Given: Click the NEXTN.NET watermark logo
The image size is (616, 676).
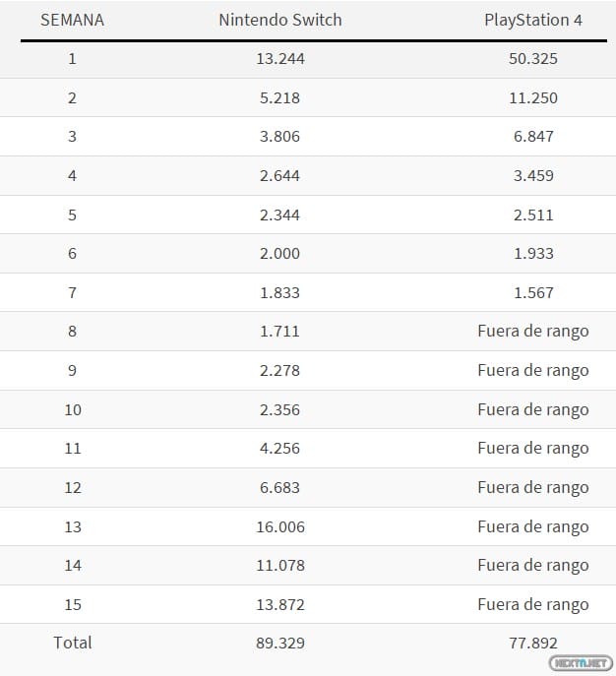Looking at the screenshot, I should (x=581, y=663).
